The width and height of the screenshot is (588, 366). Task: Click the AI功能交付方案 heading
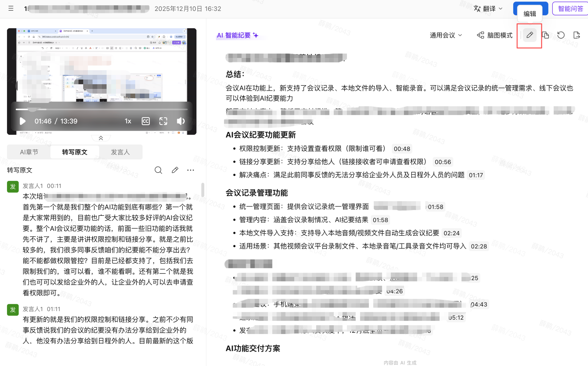253,348
